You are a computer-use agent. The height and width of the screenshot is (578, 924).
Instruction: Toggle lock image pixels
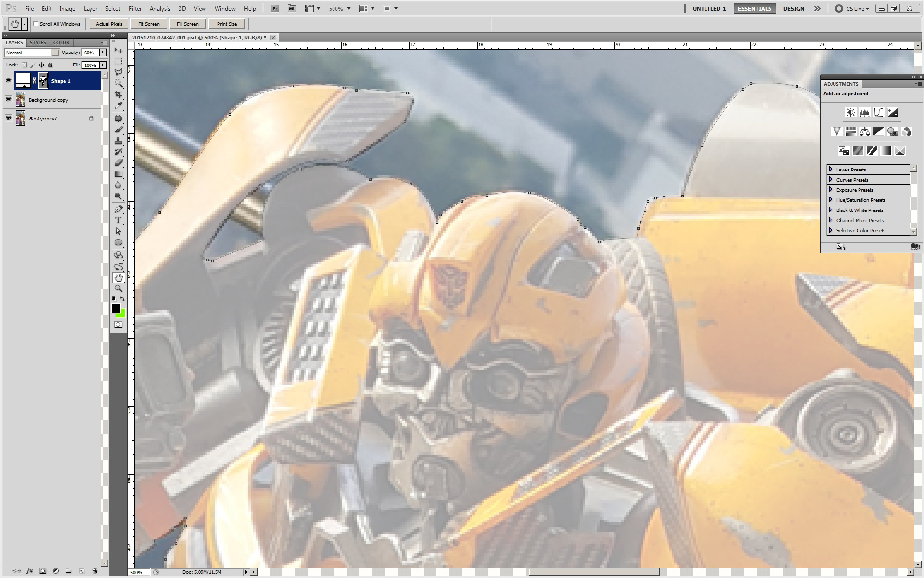(33, 65)
